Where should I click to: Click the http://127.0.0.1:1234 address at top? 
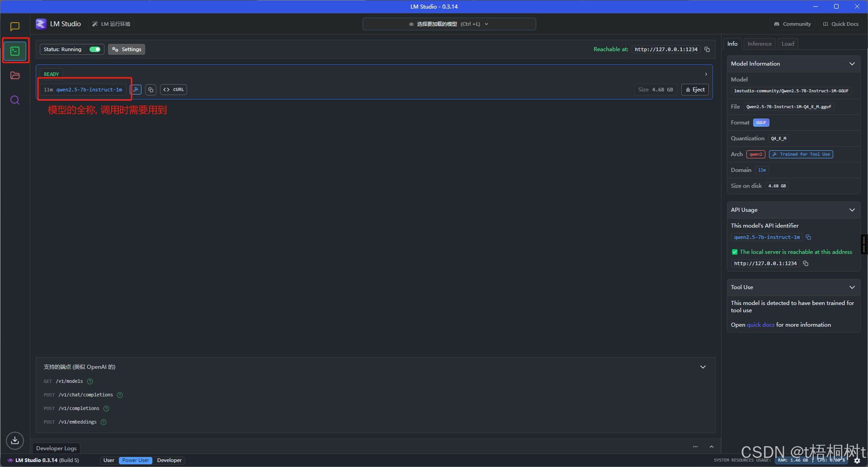666,49
